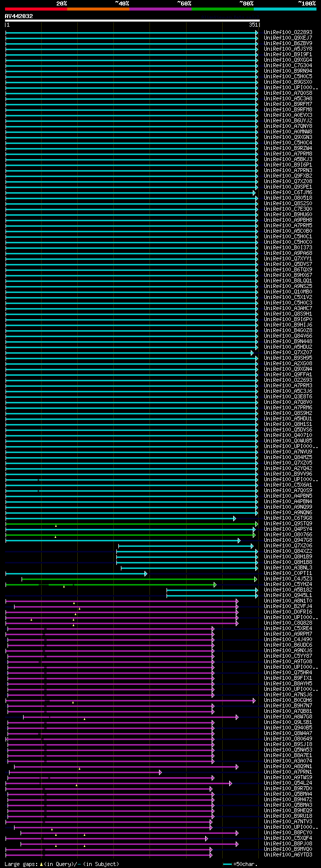The width and height of the screenshot is (321, 868).
Task: Click the green alignment bar for UniRef100_C5YHZ4
Action: 111,585
